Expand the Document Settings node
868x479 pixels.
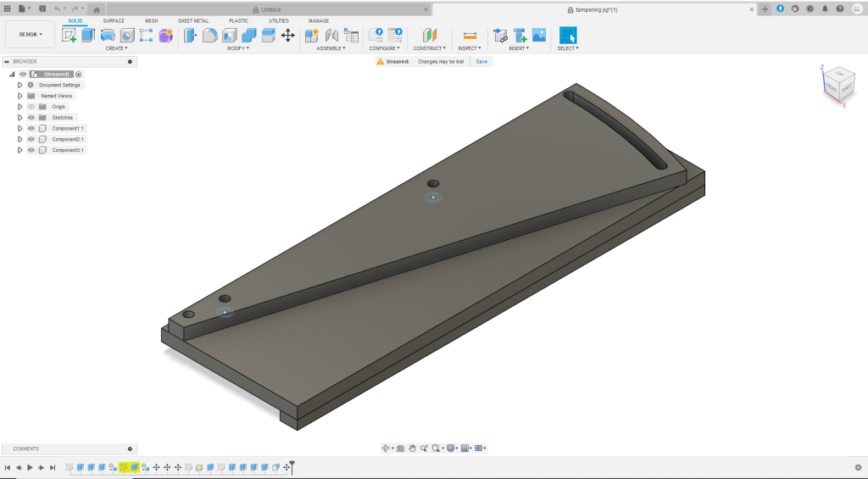20,85
